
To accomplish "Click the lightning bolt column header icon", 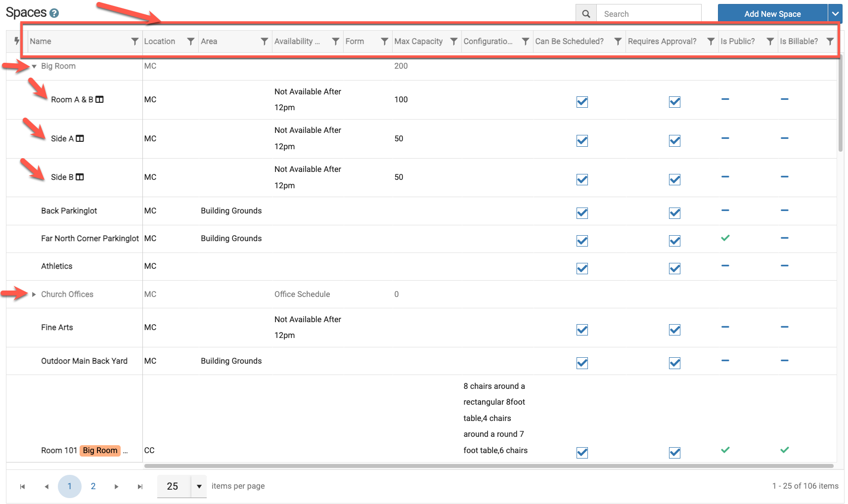I will tap(17, 41).
